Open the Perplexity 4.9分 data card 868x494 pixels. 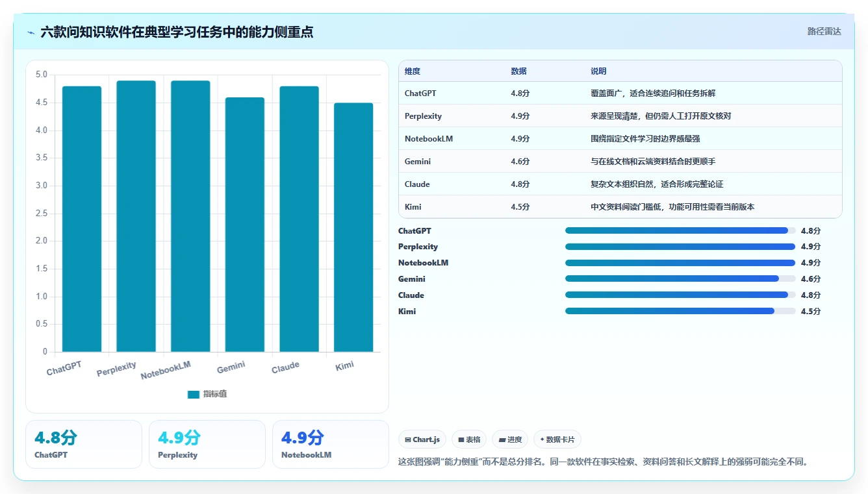pyautogui.click(x=207, y=444)
